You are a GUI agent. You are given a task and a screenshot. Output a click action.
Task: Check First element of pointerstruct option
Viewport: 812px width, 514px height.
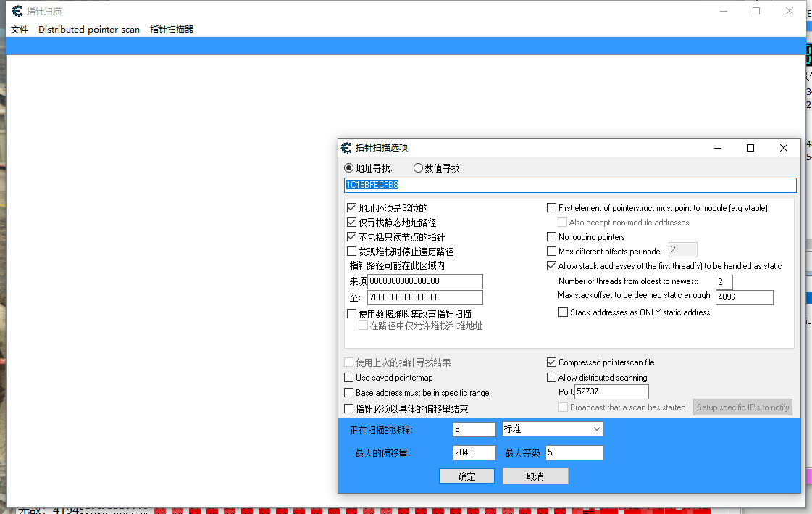coord(551,208)
